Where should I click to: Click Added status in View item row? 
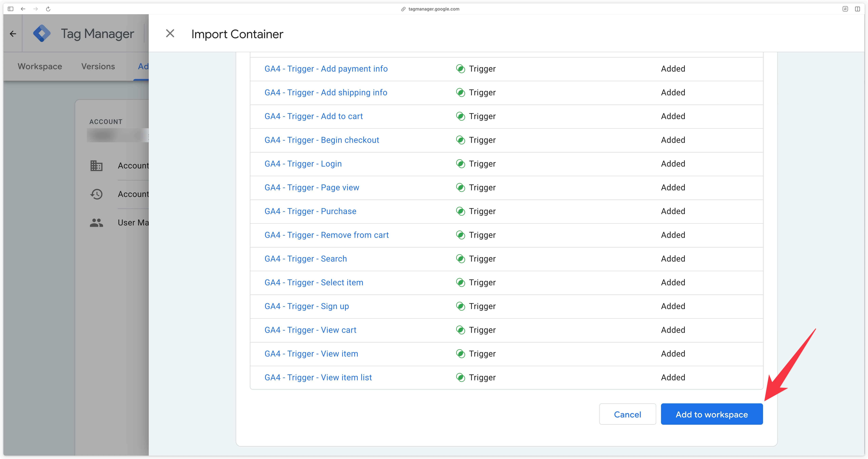point(673,354)
